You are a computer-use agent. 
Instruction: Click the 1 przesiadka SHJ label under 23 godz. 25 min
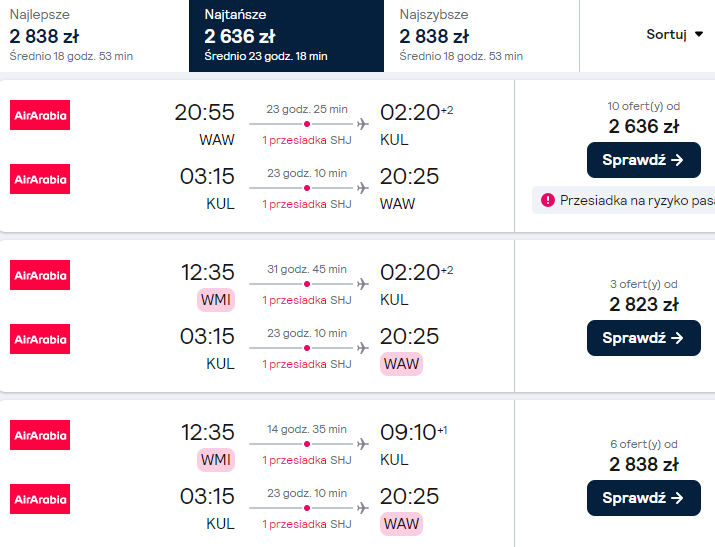point(307,140)
